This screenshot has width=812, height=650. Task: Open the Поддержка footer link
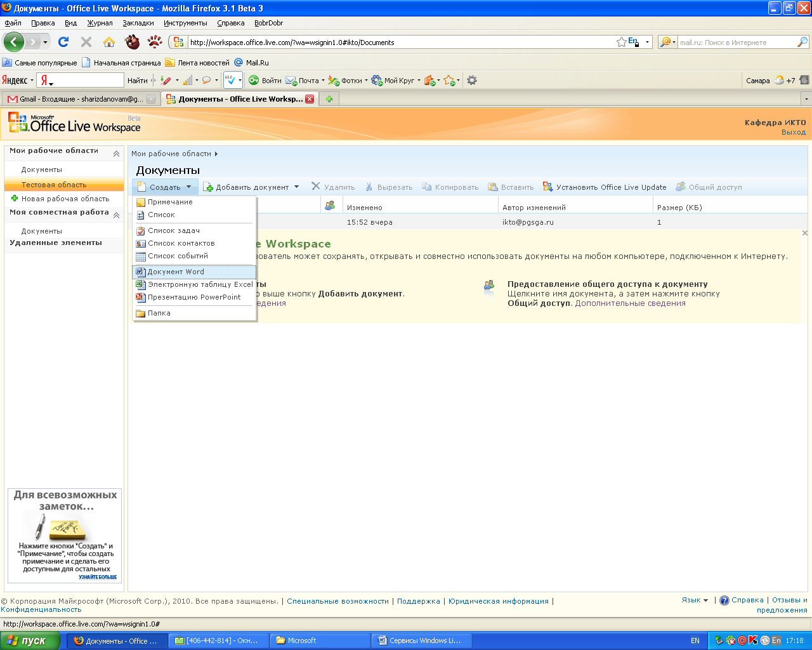point(419,601)
